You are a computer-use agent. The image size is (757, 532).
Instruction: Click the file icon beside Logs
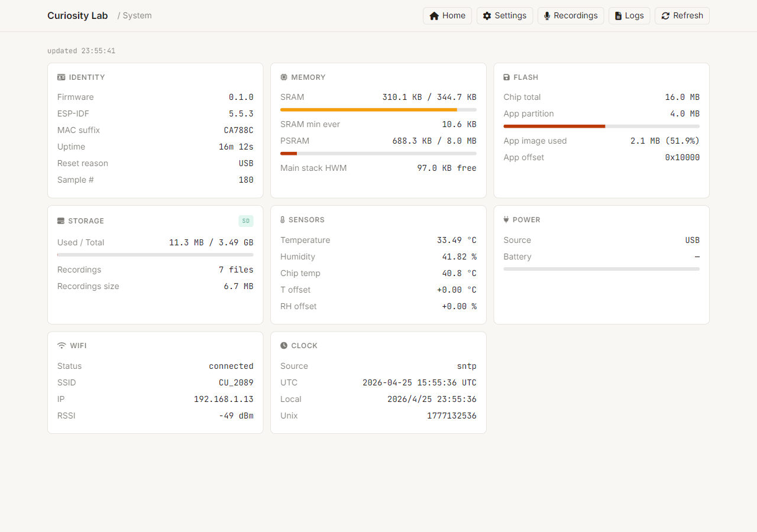point(619,16)
